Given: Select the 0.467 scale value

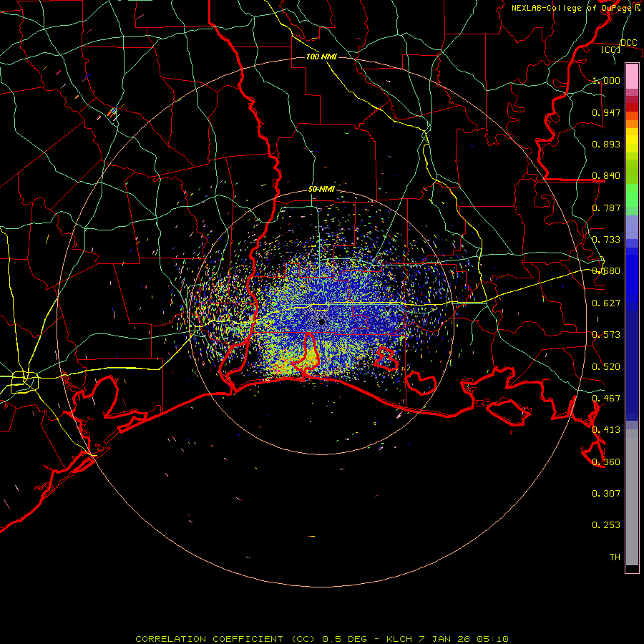Looking at the screenshot, I should pyautogui.click(x=606, y=399).
